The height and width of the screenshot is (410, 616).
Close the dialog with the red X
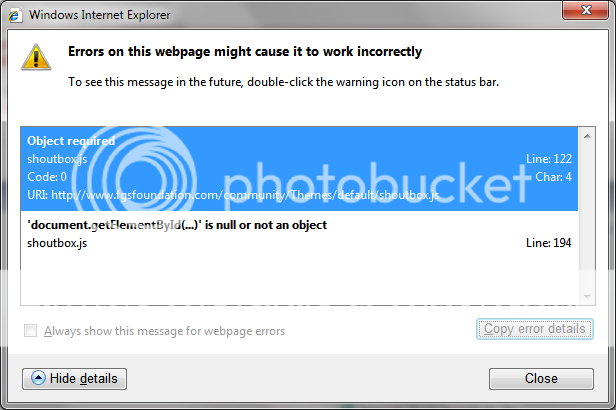pyautogui.click(x=585, y=10)
